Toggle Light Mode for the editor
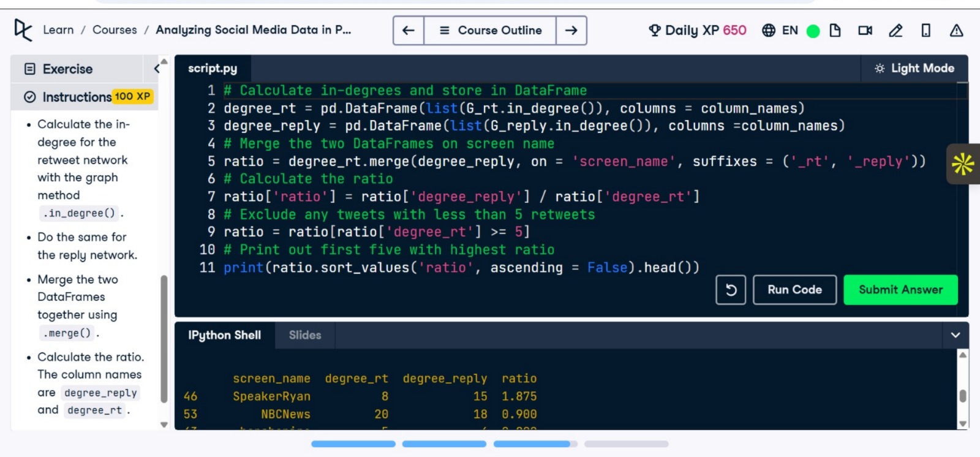The width and height of the screenshot is (980, 457). click(x=914, y=69)
